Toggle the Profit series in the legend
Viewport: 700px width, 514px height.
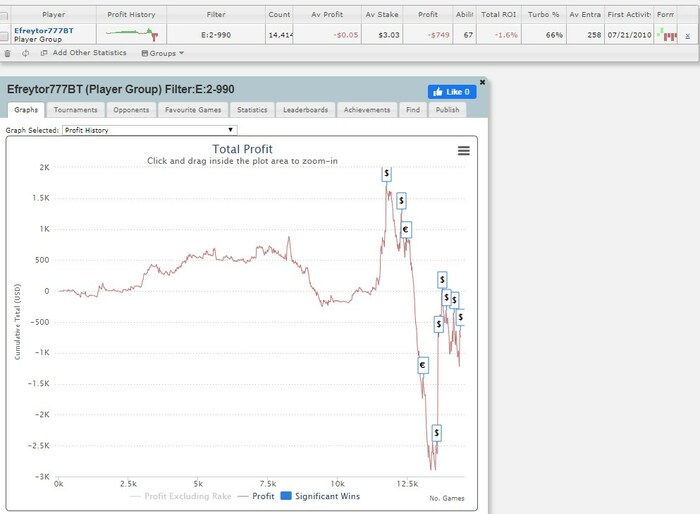tap(256, 496)
